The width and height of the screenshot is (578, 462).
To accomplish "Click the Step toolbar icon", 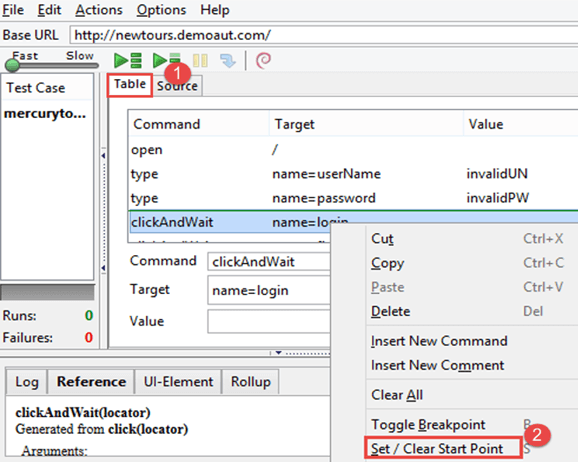I will pyautogui.click(x=228, y=61).
